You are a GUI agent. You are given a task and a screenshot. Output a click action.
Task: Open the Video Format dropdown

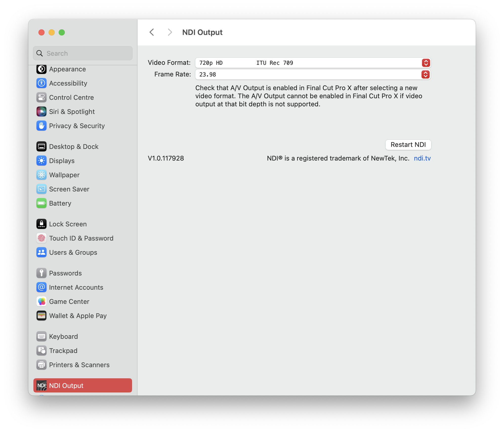313,63
